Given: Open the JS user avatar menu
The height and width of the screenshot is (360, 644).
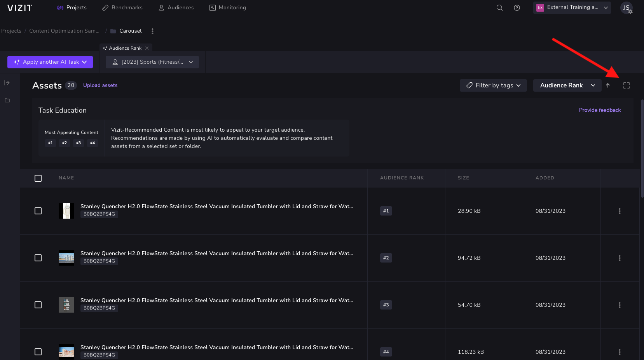Looking at the screenshot, I should [627, 8].
